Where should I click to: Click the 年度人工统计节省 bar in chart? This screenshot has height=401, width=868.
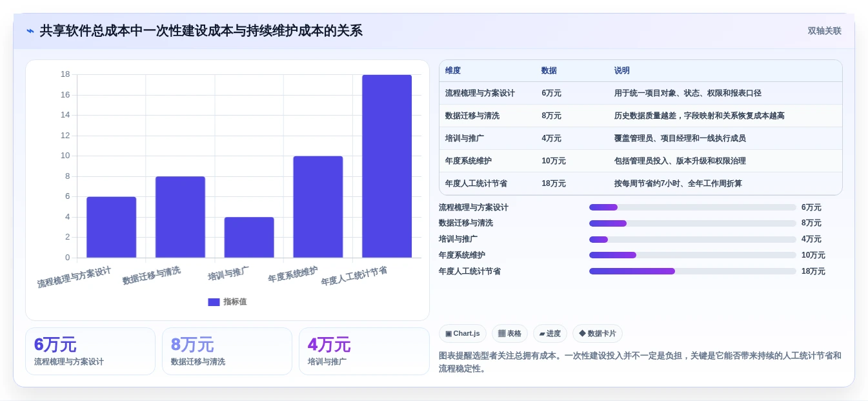tap(387, 166)
